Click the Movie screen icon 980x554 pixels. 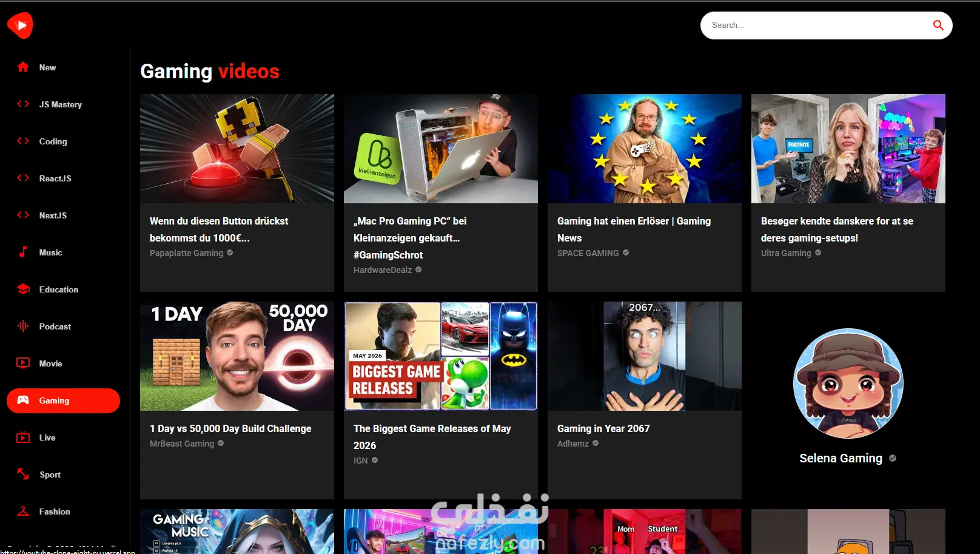click(23, 363)
